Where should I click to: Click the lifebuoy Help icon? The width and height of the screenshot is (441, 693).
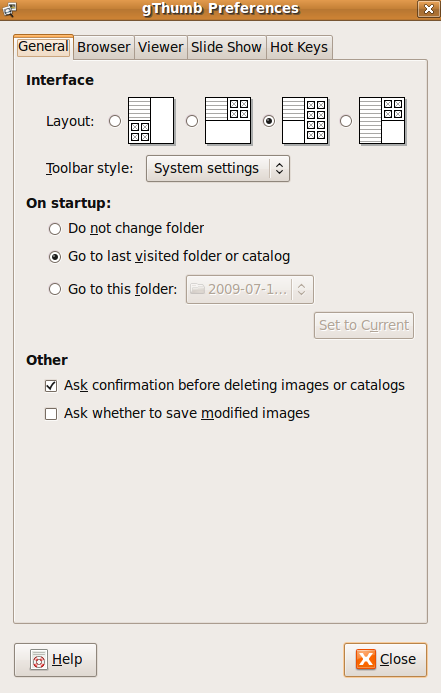(x=39, y=660)
